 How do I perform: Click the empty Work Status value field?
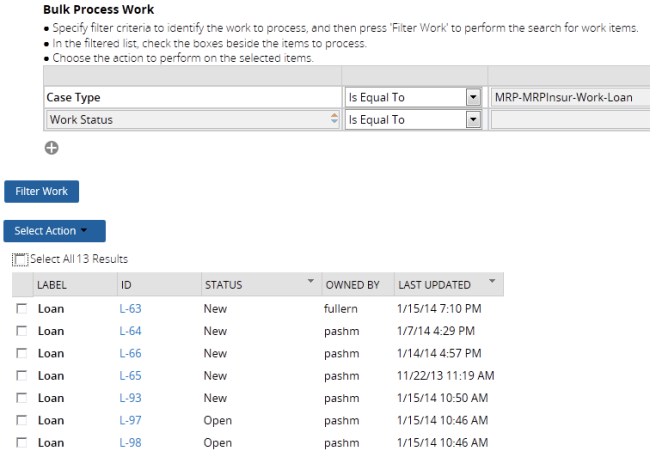coord(570,120)
